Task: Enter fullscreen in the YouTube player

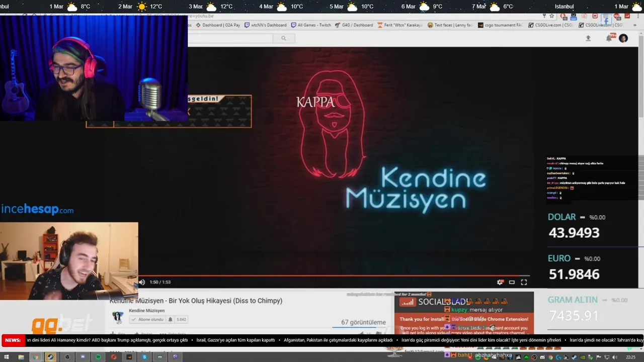Action: (524, 282)
